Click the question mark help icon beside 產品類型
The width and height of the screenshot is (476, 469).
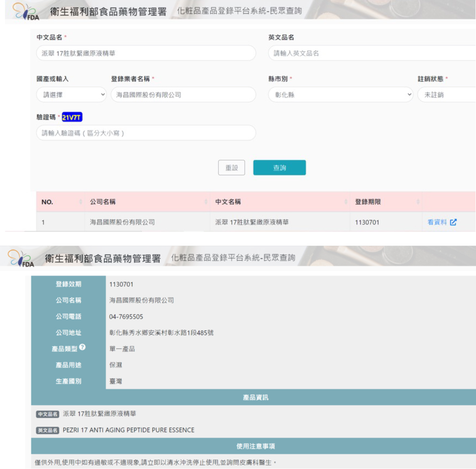click(83, 347)
